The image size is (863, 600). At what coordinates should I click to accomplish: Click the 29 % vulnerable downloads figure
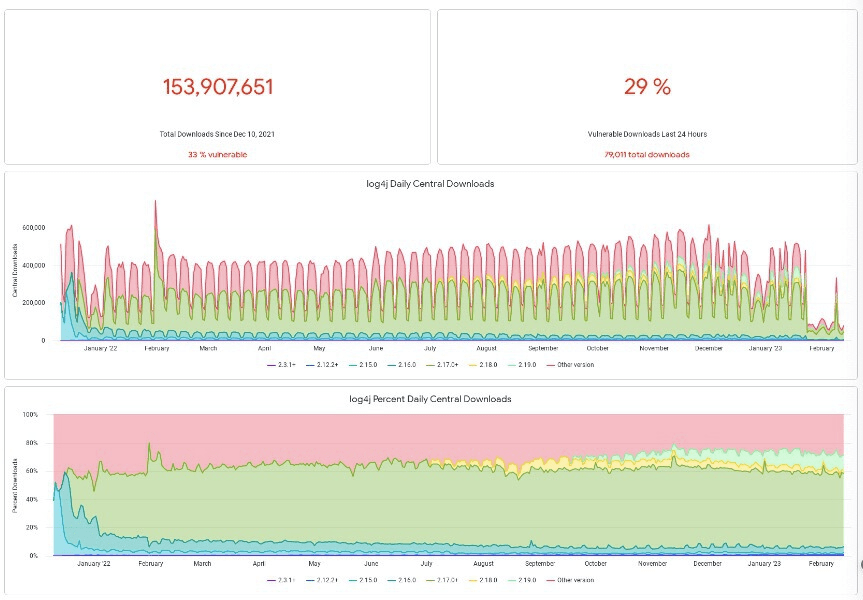click(647, 87)
